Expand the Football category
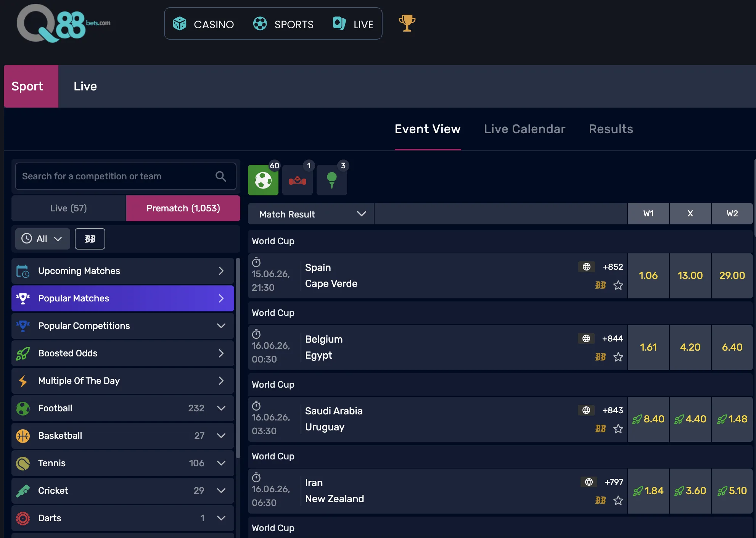The image size is (756, 538). [123, 408]
